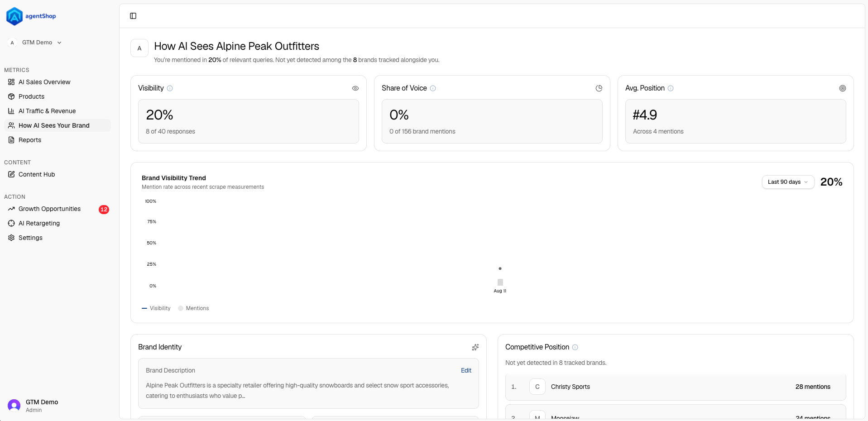Click the AI Sales Overview grid icon

click(11, 82)
